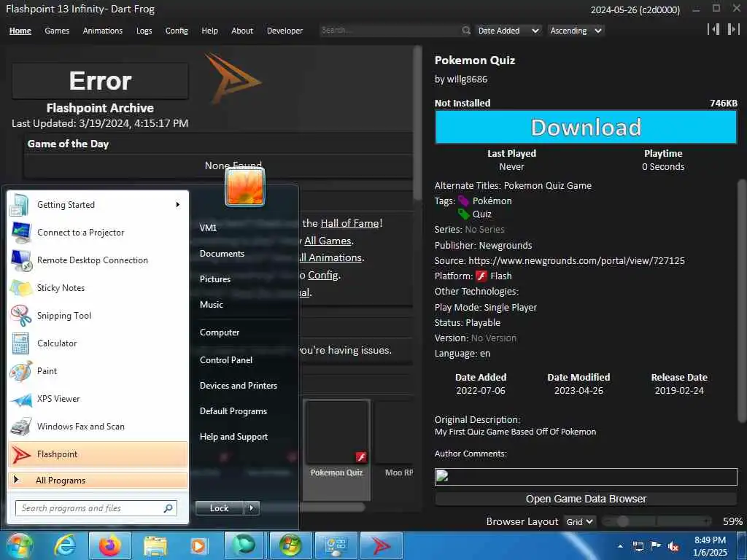747x560 pixels.
Task: Click the Flash platform icon
Action: click(x=481, y=276)
